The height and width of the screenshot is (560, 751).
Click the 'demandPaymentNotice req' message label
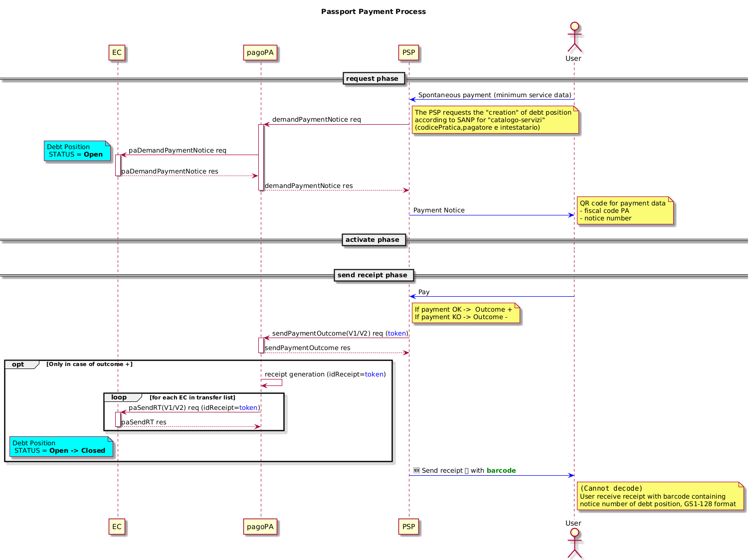pyautogui.click(x=316, y=120)
